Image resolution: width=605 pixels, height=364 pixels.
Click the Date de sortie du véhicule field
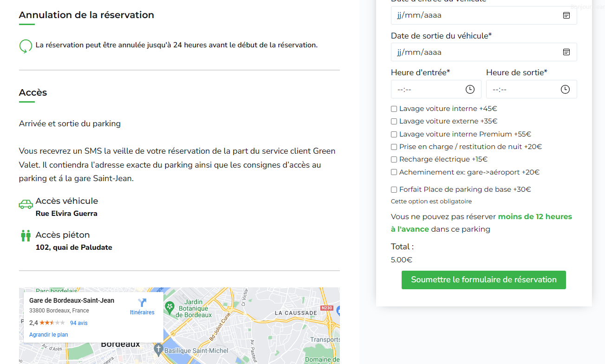(x=484, y=52)
